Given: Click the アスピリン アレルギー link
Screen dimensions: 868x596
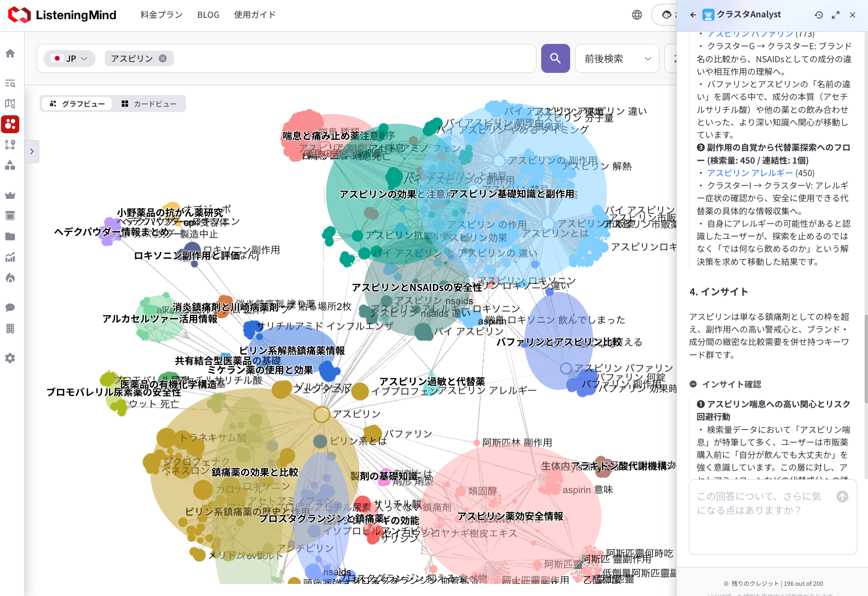Looking at the screenshot, I should tap(750, 173).
